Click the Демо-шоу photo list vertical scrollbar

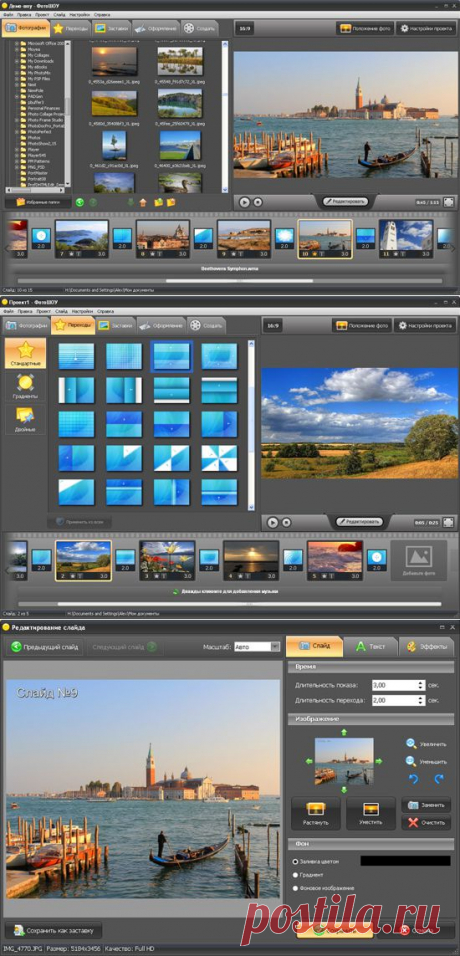pos(225,116)
